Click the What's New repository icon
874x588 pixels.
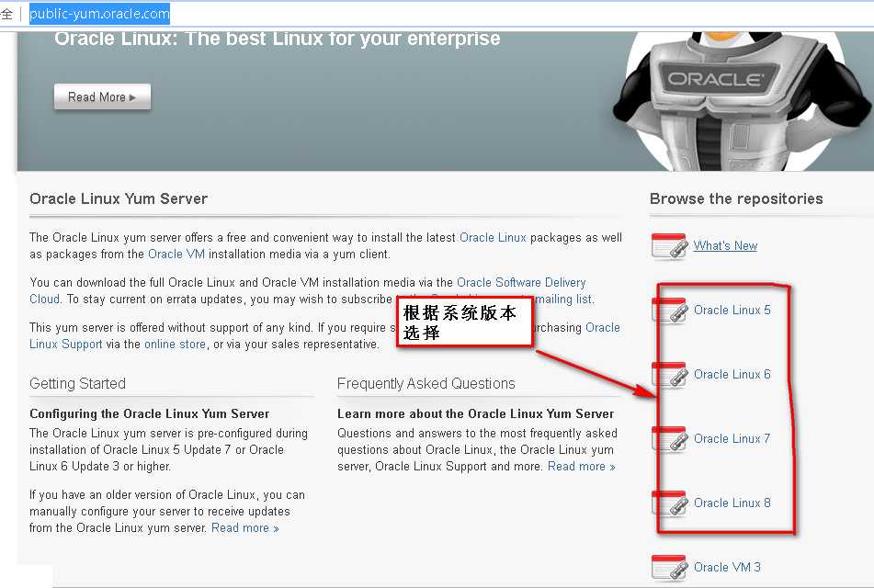(x=669, y=246)
